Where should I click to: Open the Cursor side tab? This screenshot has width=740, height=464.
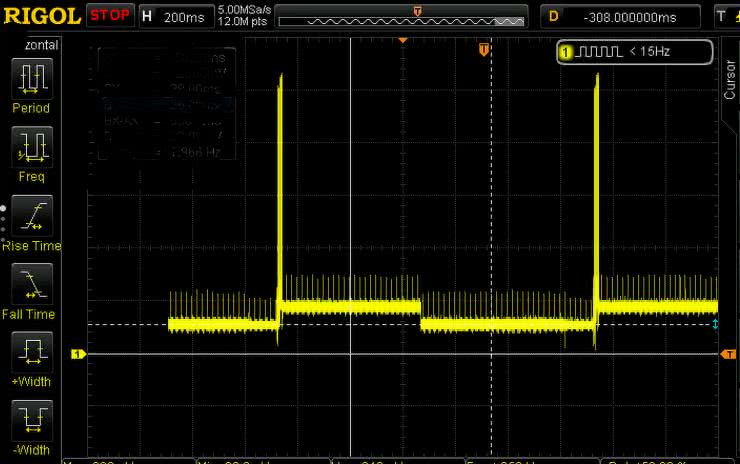(729, 79)
